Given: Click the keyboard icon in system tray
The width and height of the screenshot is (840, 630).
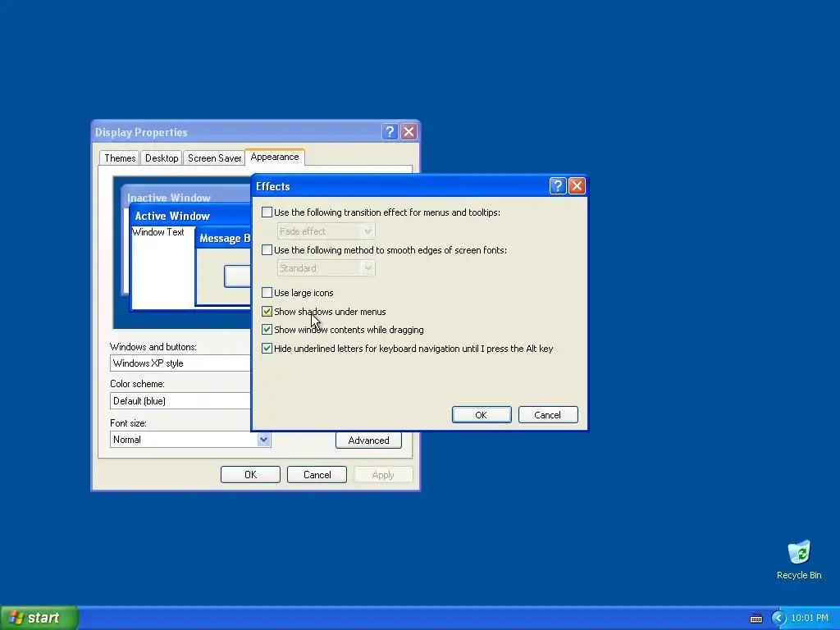Looking at the screenshot, I should tap(756, 619).
